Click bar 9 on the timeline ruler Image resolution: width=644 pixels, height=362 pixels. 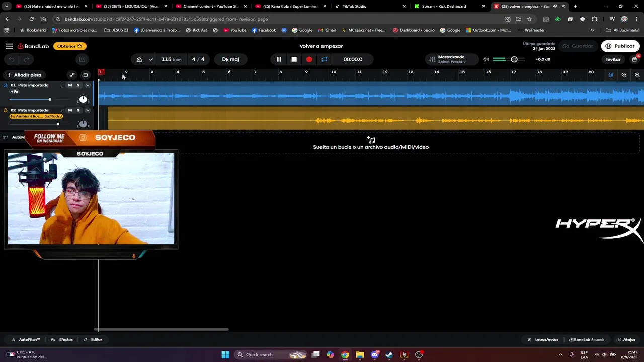coord(306,72)
